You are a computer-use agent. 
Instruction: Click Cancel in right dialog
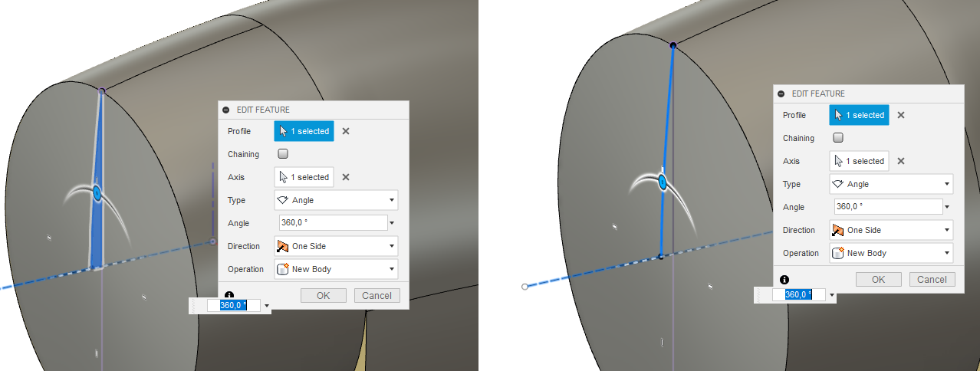pos(932,279)
